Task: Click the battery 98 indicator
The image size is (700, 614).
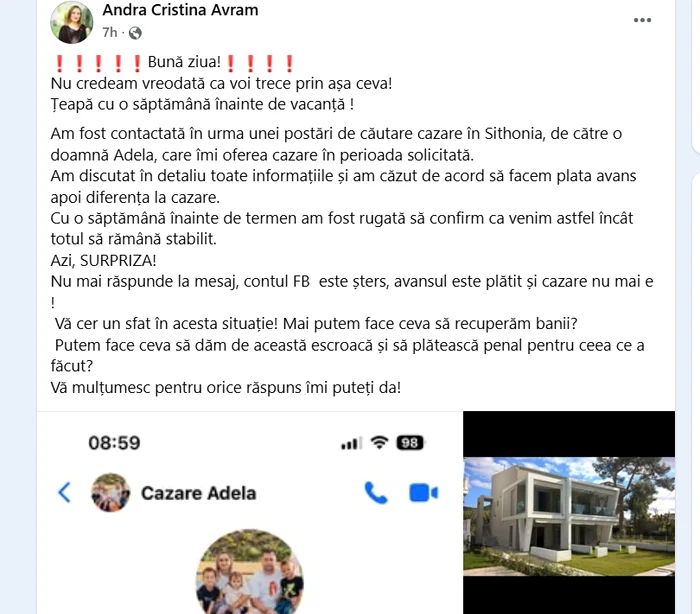Action: pos(410,443)
